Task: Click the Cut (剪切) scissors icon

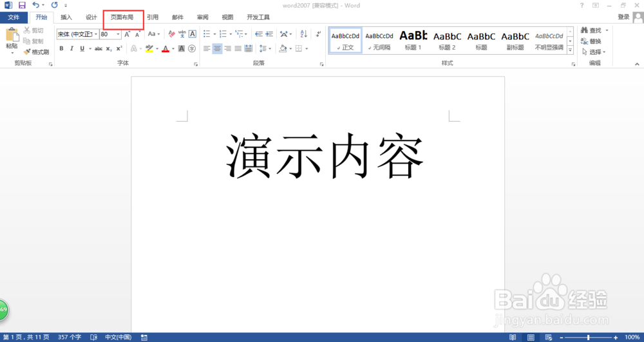Action: point(27,30)
